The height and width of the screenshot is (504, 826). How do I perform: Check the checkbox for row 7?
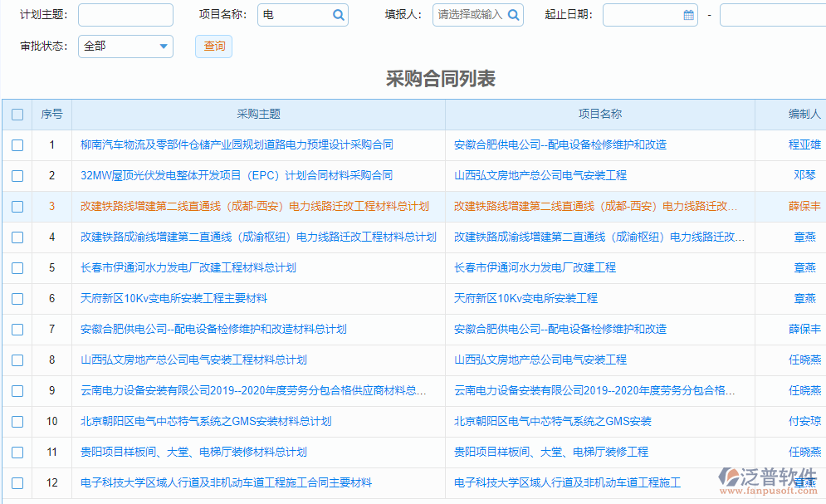pyautogui.click(x=17, y=329)
